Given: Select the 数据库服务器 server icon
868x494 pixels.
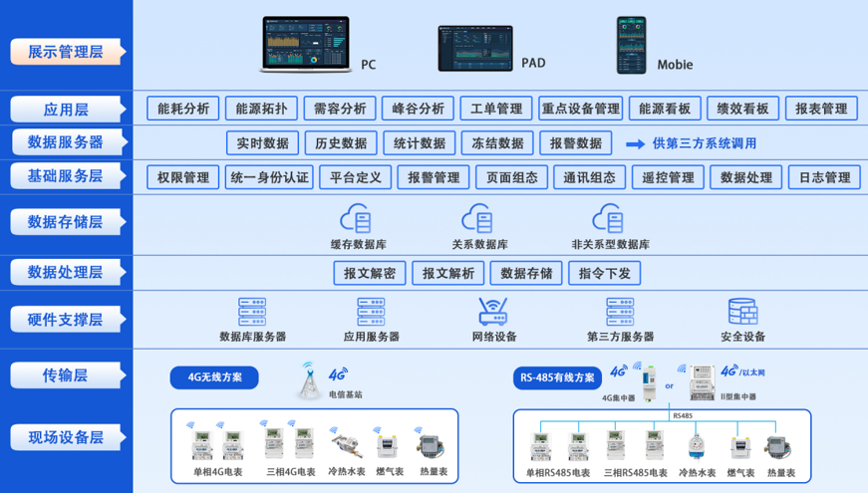Looking at the screenshot, I should [252, 312].
